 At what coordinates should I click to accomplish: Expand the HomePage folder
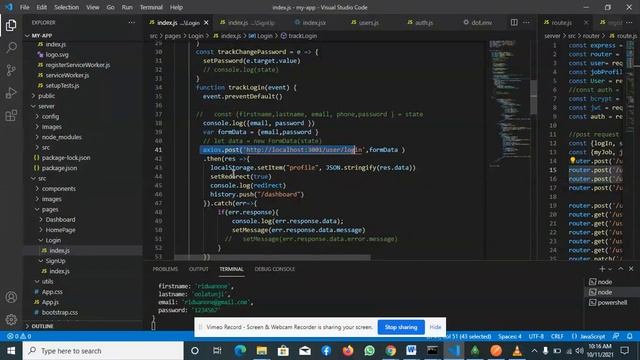coord(83,230)
